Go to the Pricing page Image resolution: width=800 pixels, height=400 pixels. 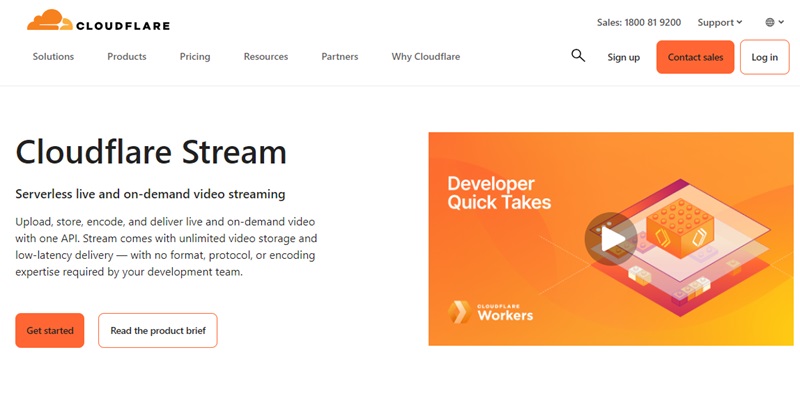tap(195, 57)
